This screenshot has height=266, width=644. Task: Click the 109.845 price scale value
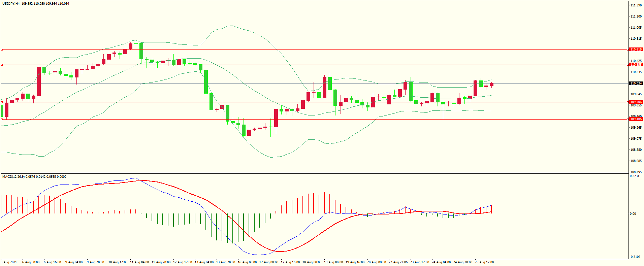[636, 94]
